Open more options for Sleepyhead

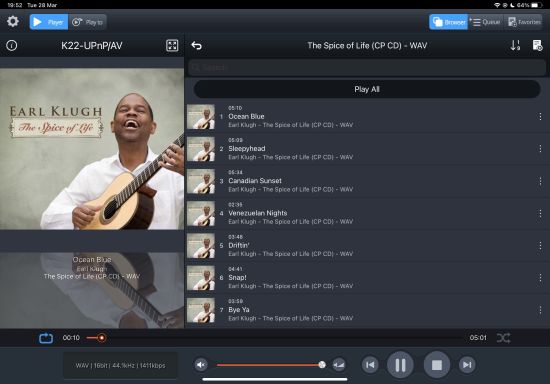(540, 149)
